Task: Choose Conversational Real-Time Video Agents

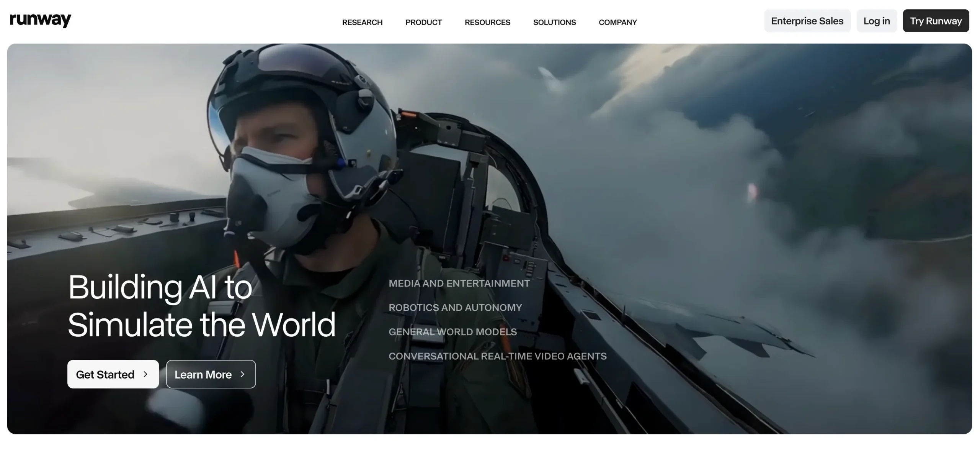Action: click(x=497, y=356)
